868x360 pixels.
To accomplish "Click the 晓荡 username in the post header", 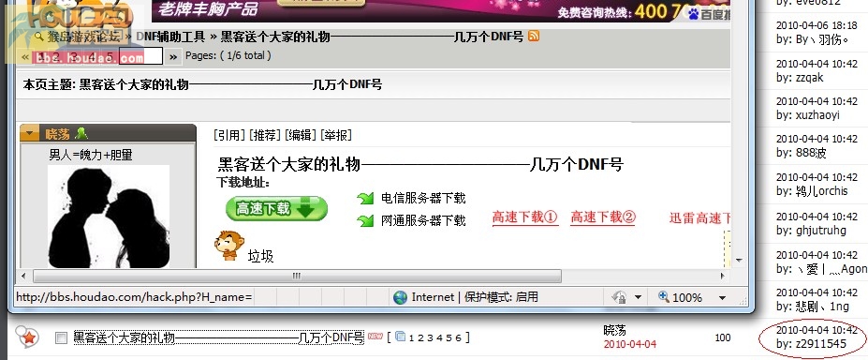I will coord(57,133).
